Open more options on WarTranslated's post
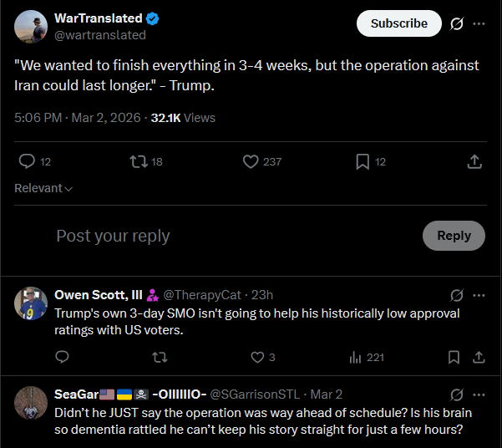 tap(479, 23)
